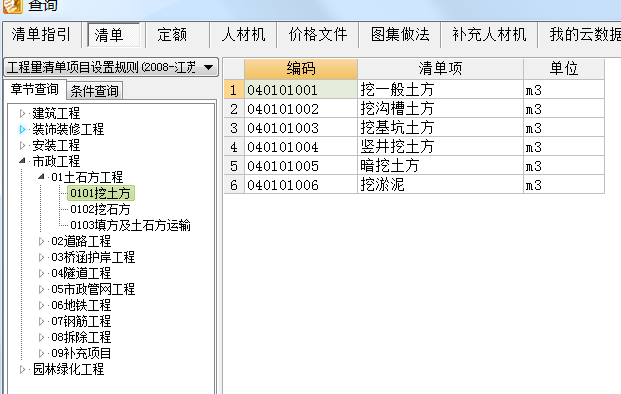Click the 挖基坑土方 list item
Viewport: 621px width, 394px height.
[440, 128]
